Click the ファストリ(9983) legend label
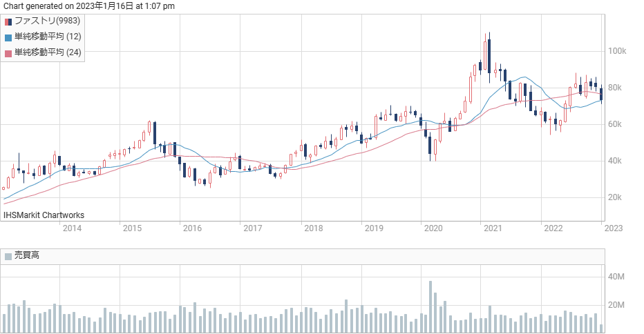Screen dimensions: 644x334 coord(47,21)
